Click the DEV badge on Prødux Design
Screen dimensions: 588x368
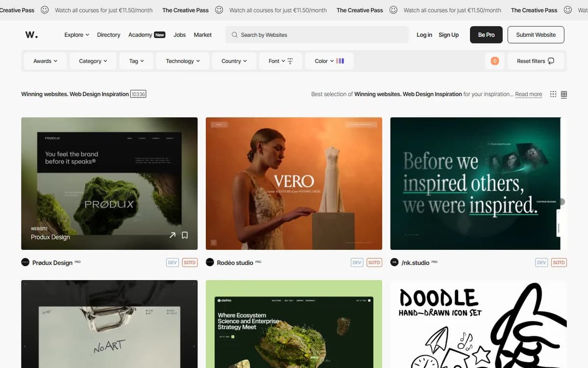click(x=172, y=263)
